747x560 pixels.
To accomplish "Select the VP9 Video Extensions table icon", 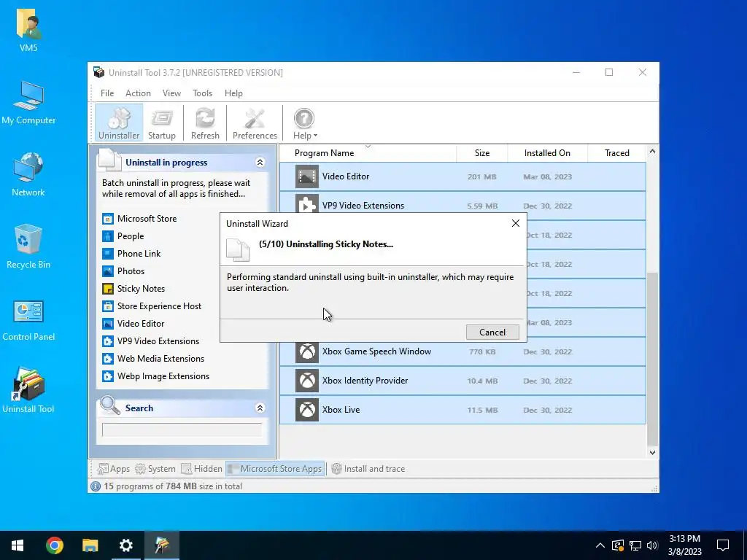I will 307,204.
